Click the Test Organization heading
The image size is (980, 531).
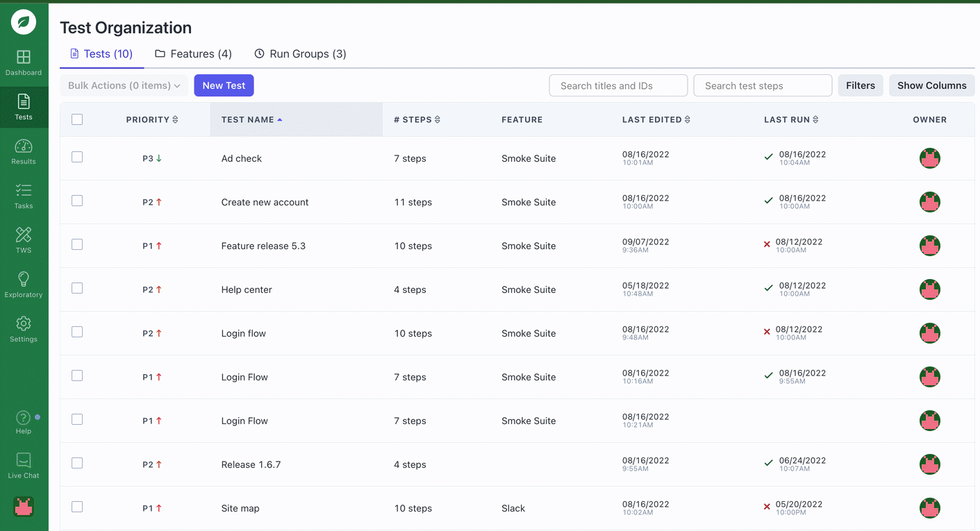tap(126, 28)
